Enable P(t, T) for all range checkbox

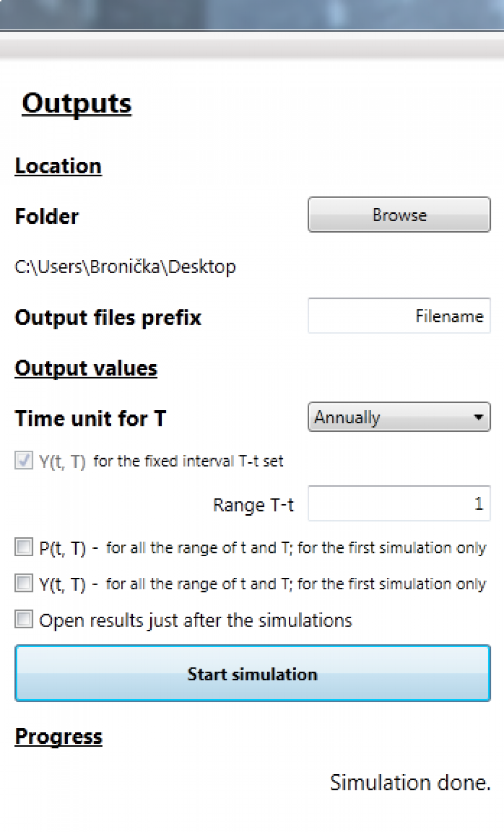[24, 547]
